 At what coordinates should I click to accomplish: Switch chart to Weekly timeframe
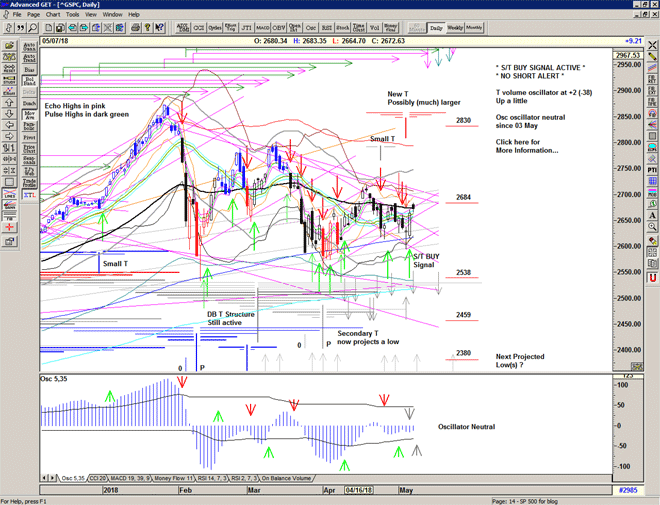456,28
